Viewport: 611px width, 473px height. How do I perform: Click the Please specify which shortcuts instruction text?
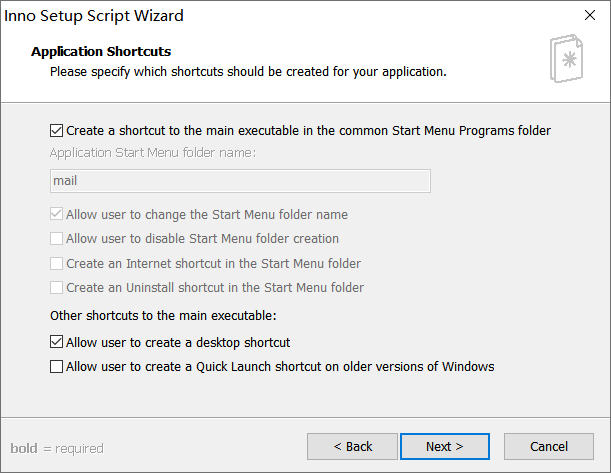pos(248,72)
